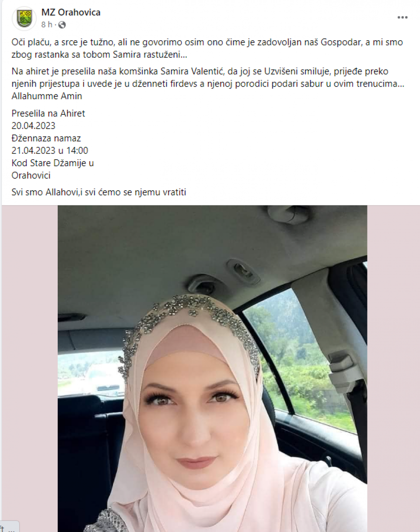Viewport: 420px width, 532px height.
Task: Open the three-dot post options menu
Action: coord(402,17)
